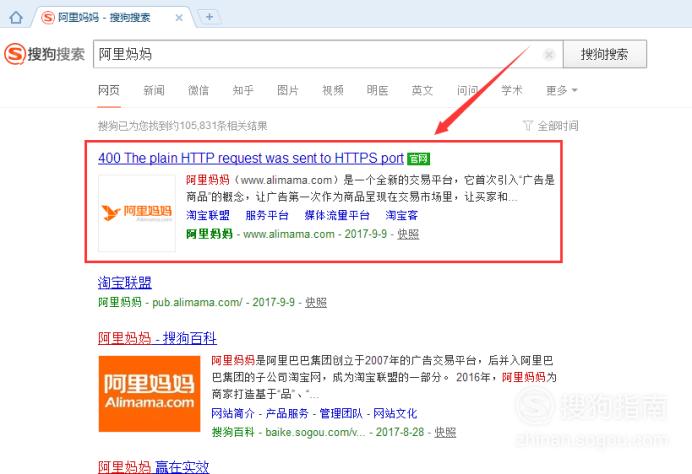
Task: Click the green 官网 badge
Action: click(x=418, y=158)
